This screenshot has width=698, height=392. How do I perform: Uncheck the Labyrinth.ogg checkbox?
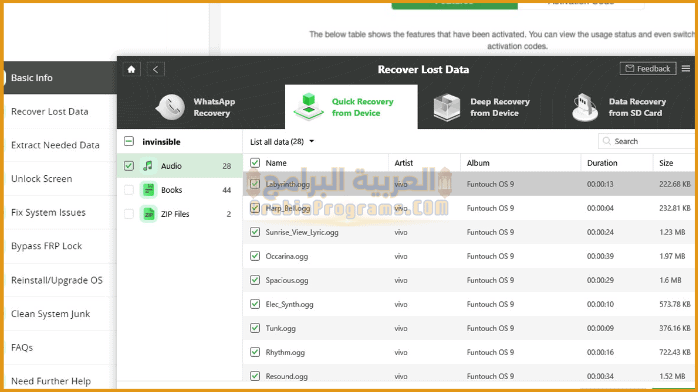(x=255, y=184)
